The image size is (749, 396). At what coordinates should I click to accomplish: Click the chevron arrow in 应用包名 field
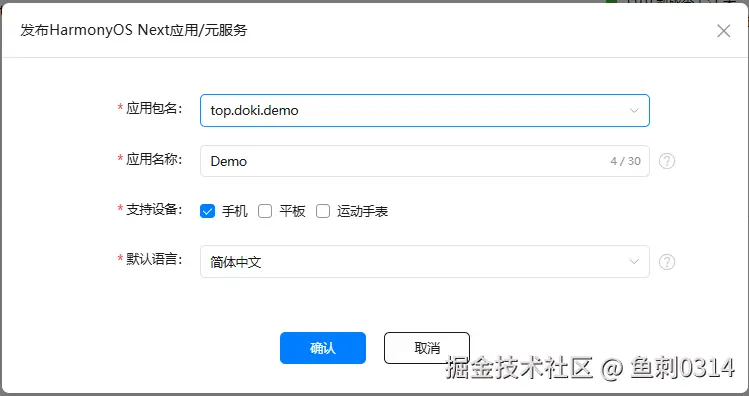tap(634, 110)
